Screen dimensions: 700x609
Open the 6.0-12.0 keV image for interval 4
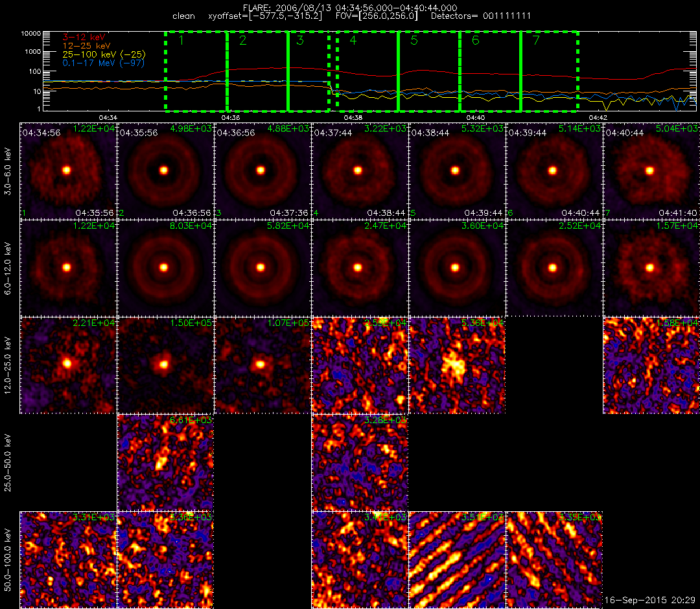click(360, 269)
